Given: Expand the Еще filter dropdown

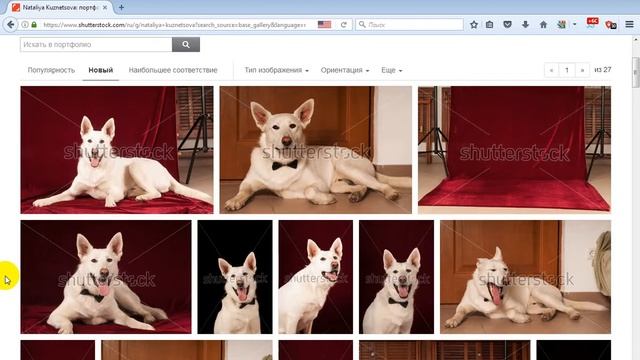Looking at the screenshot, I should (x=391, y=70).
